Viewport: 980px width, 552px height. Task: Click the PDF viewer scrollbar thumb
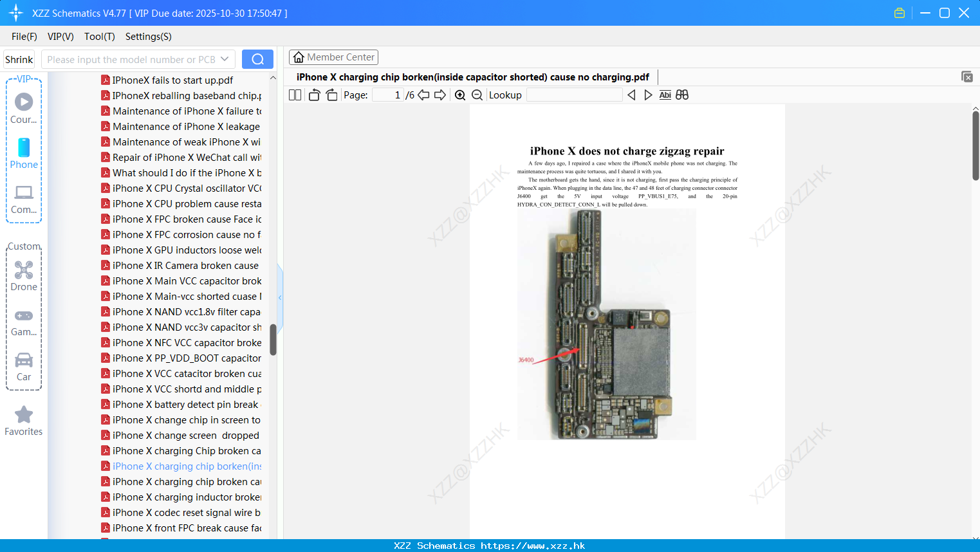click(x=975, y=145)
